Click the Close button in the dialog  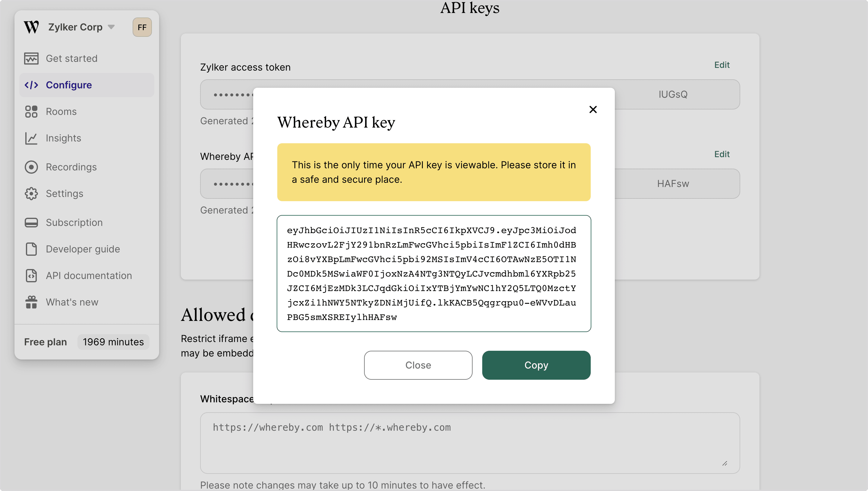click(418, 365)
